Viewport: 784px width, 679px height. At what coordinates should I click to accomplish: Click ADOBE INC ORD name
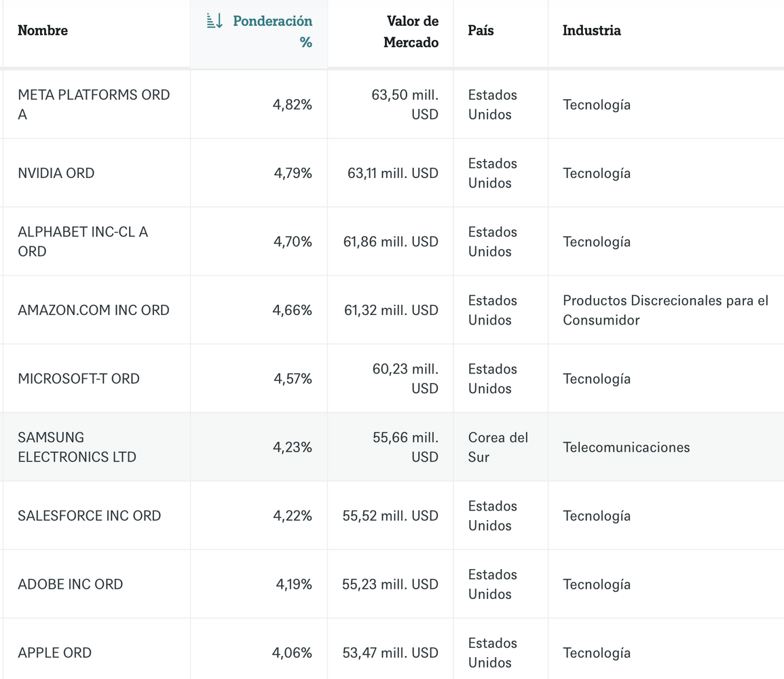tap(71, 585)
